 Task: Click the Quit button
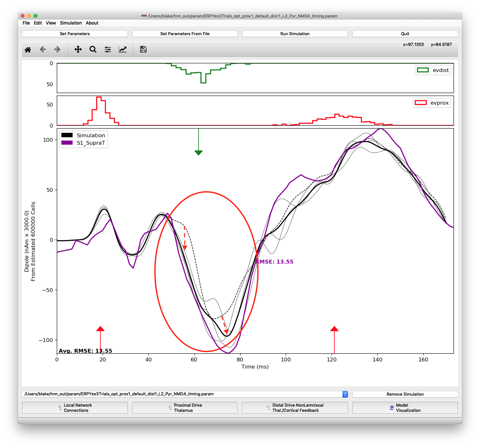pyautogui.click(x=405, y=34)
